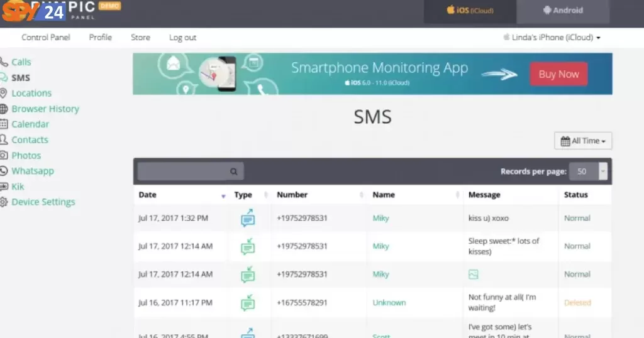Click Log out
This screenshot has width=644, height=338.
click(x=183, y=37)
